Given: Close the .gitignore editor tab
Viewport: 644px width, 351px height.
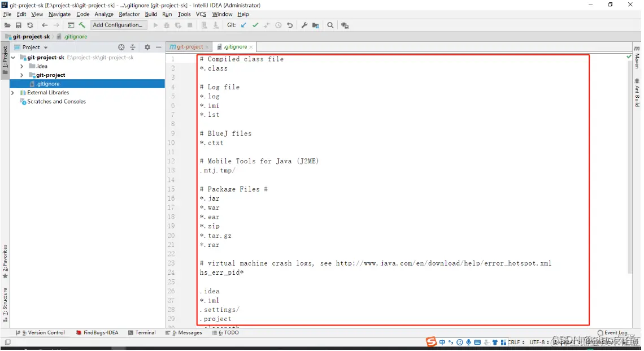Looking at the screenshot, I should (251, 47).
